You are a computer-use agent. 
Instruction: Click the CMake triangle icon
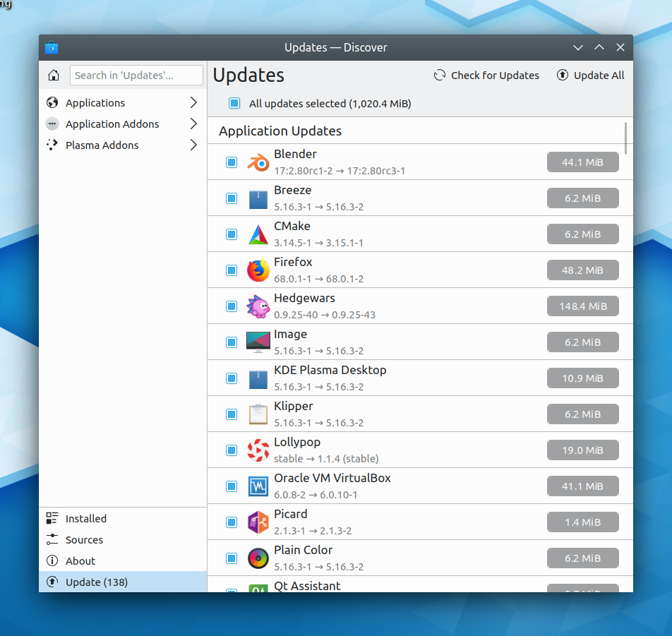point(258,234)
